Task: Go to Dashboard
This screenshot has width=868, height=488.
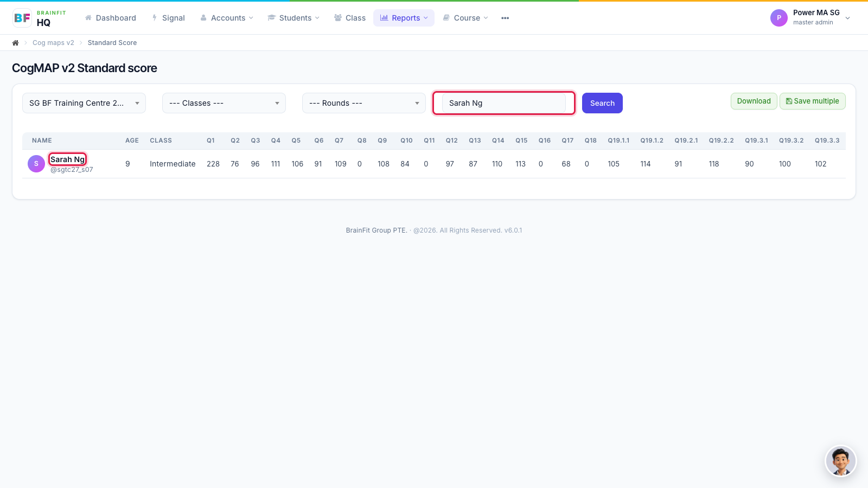Action: click(x=111, y=18)
